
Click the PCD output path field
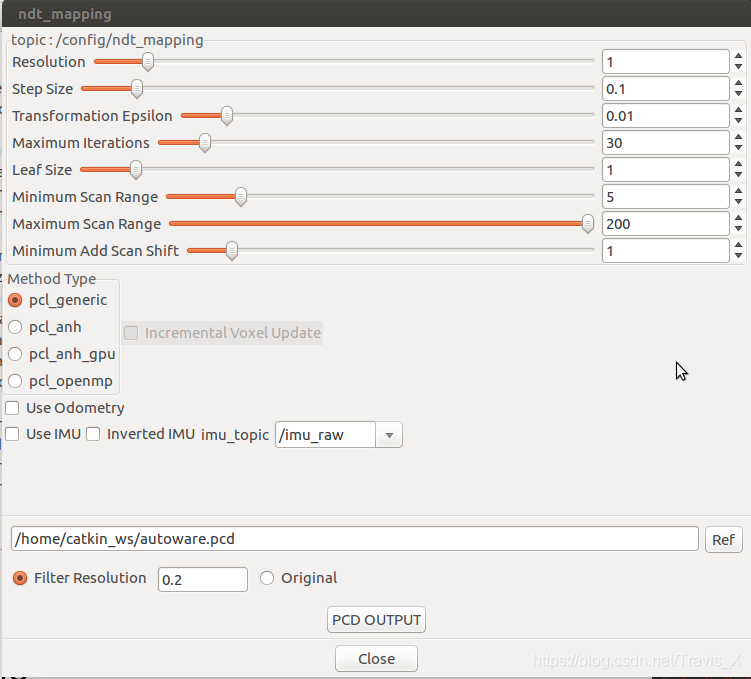(x=355, y=539)
